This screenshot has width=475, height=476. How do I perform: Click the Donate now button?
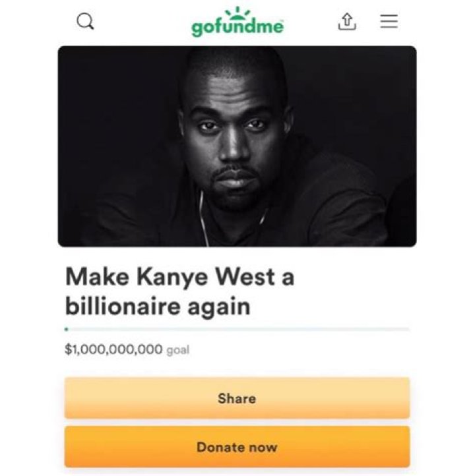pos(237,447)
